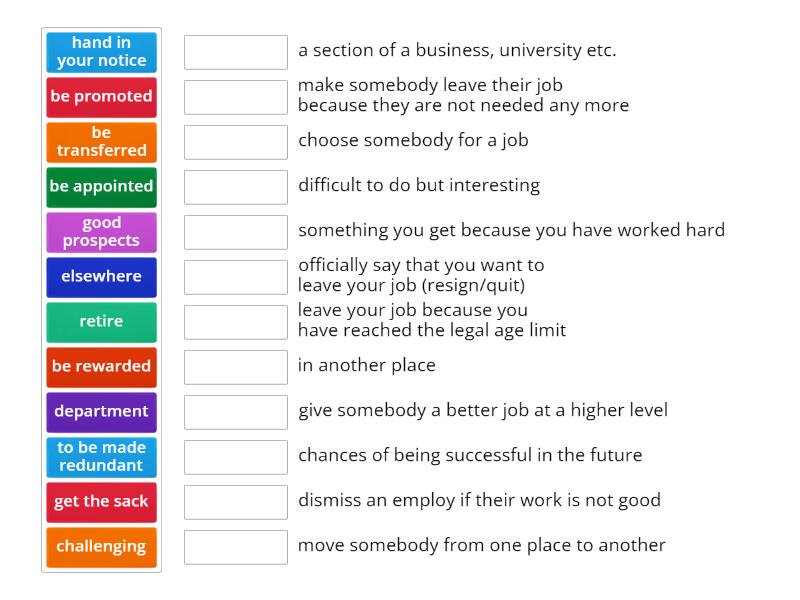The width and height of the screenshot is (800, 600).
Task: Select the 'department' tile
Action: point(101,411)
